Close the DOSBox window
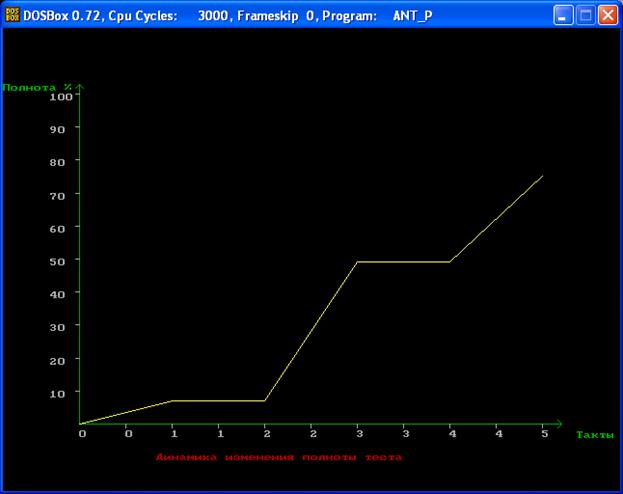The image size is (623, 494). pyautogui.click(x=607, y=16)
